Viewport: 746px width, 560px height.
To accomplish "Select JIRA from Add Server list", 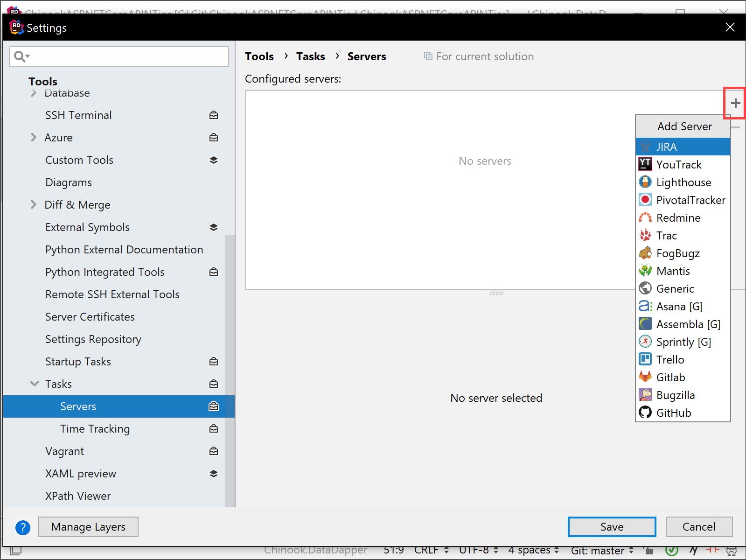I will point(683,147).
